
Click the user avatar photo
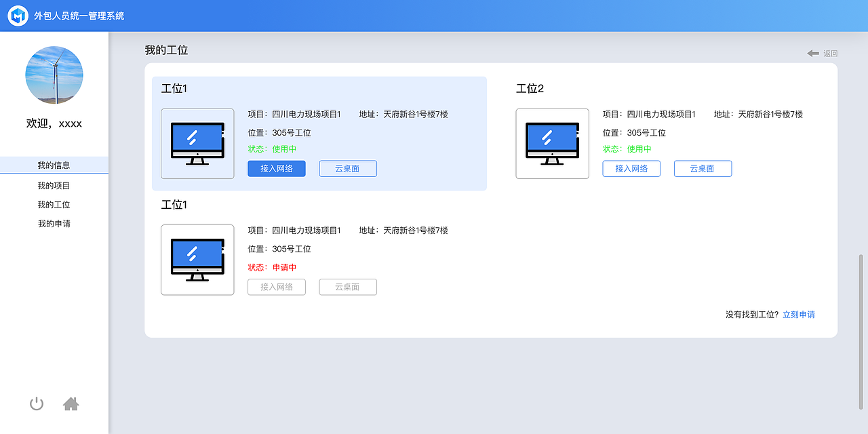tap(54, 75)
